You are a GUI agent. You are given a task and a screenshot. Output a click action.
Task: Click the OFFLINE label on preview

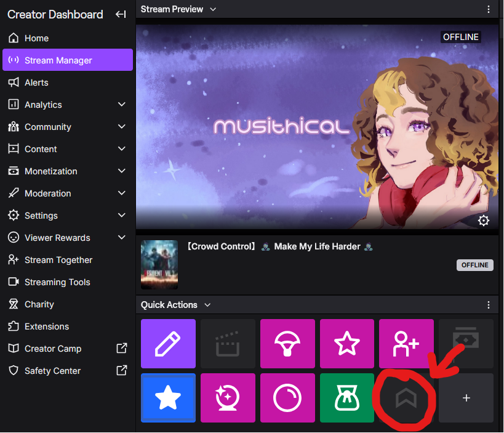click(x=460, y=37)
